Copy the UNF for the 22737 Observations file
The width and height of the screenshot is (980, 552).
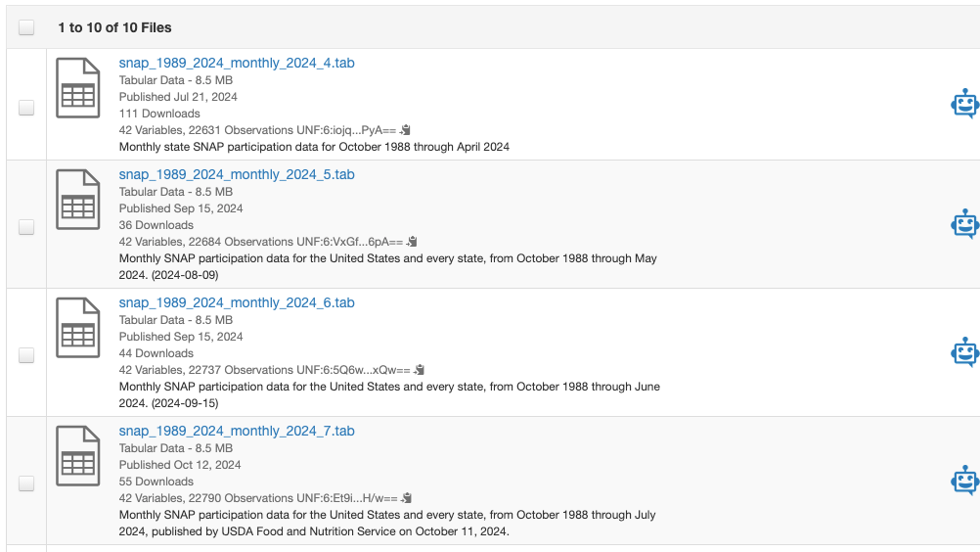pyautogui.click(x=420, y=370)
